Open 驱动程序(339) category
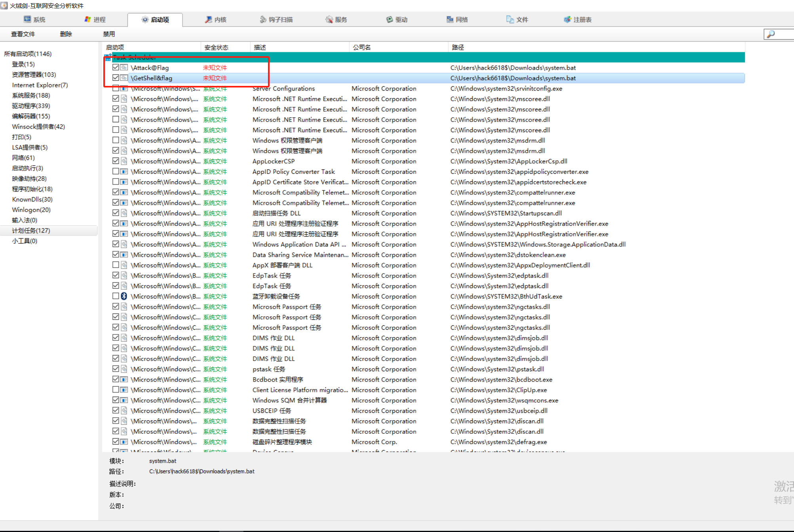The height and width of the screenshot is (532, 794). pyautogui.click(x=31, y=106)
